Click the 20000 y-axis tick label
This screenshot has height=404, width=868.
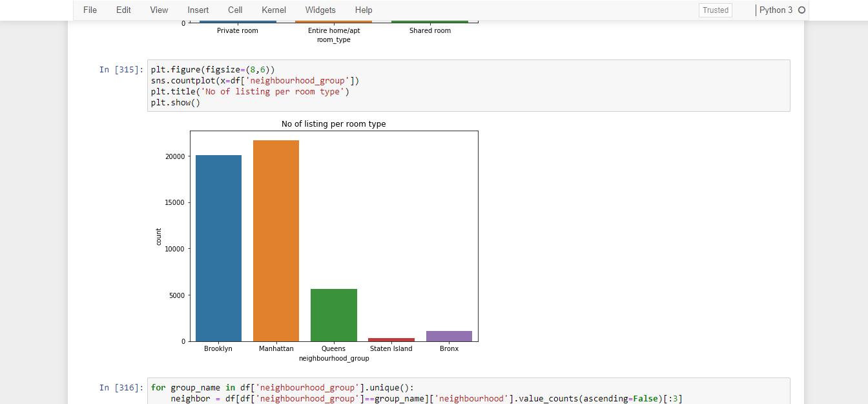(x=176, y=156)
